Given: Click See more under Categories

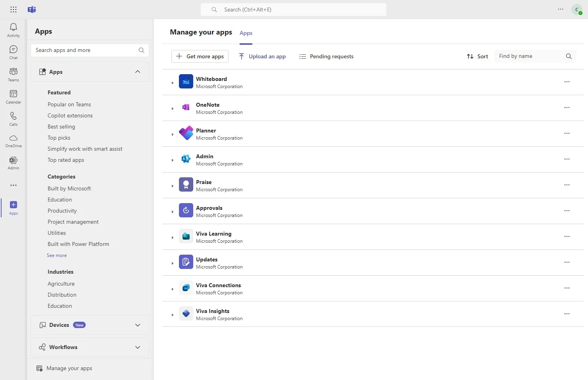Looking at the screenshot, I should tap(57, 255).
